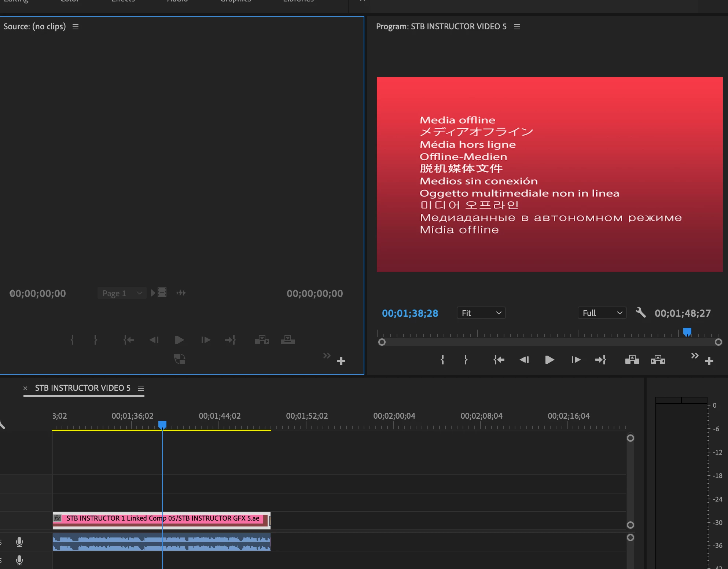Click Play in the Program monitor

[x=549, y=360]
